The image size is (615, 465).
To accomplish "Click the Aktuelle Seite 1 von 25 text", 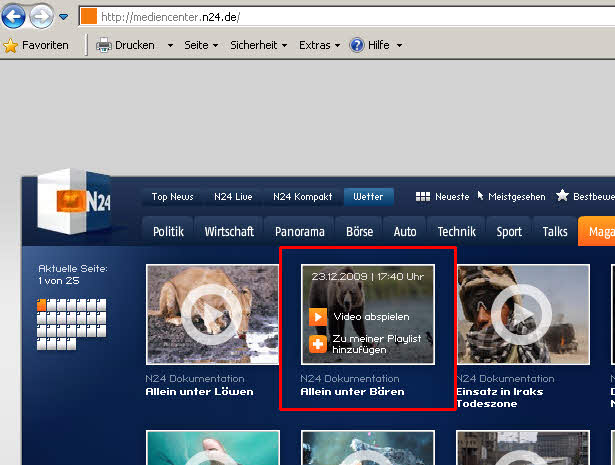I will [73, 275].
